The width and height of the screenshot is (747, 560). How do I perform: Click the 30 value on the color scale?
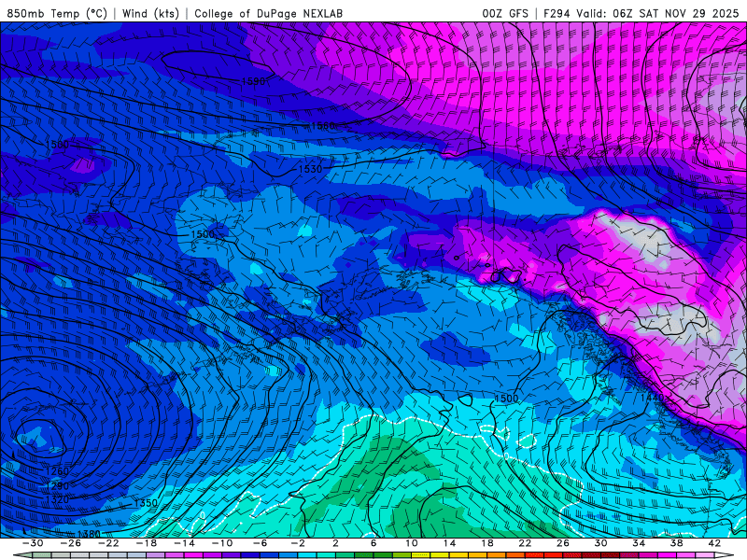[x=600, y=543]
